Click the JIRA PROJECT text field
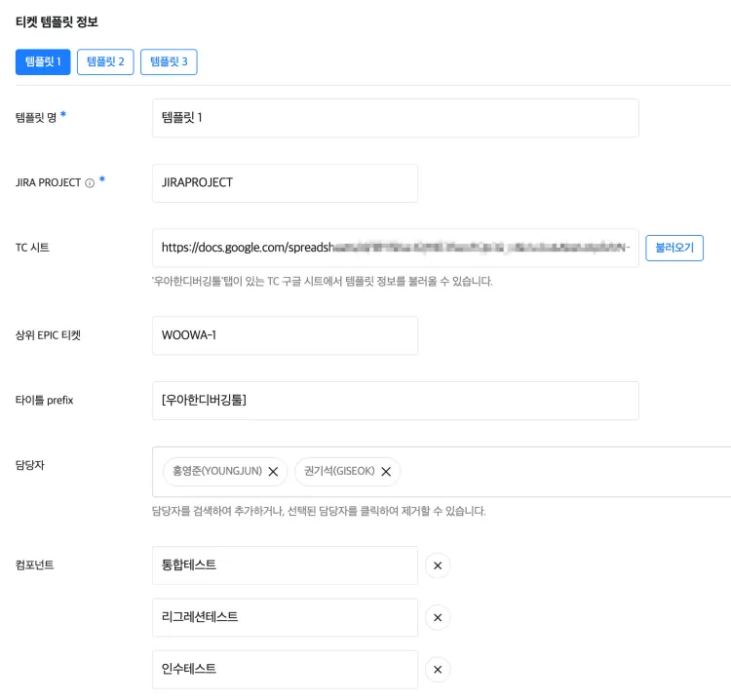 pos(285,182)
